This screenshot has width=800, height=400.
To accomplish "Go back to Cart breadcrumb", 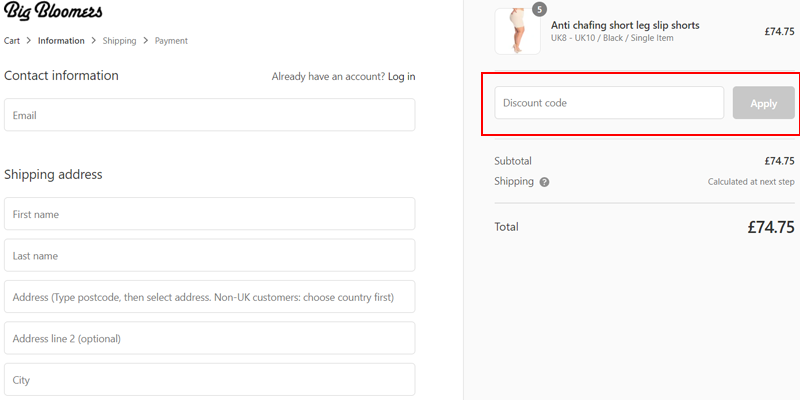I will click(x=12, y=41).
